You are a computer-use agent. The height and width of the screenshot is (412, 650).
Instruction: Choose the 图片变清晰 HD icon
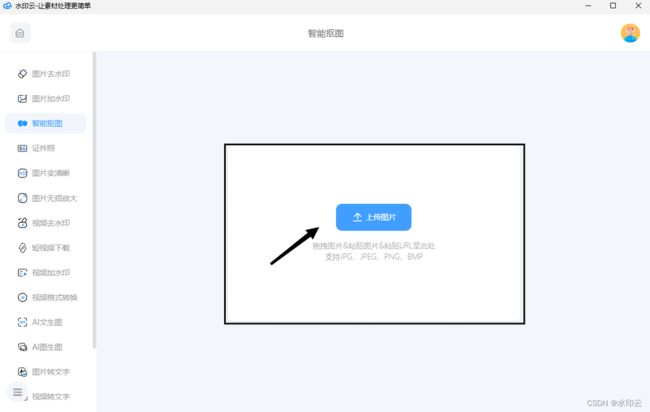(x=22, y=173)
